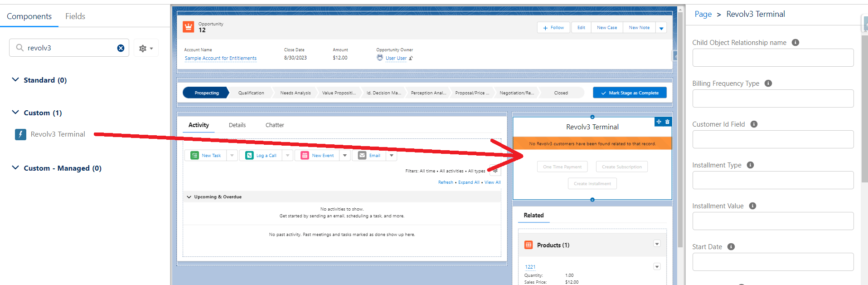Click the Follow button

(x=553, y=28)
